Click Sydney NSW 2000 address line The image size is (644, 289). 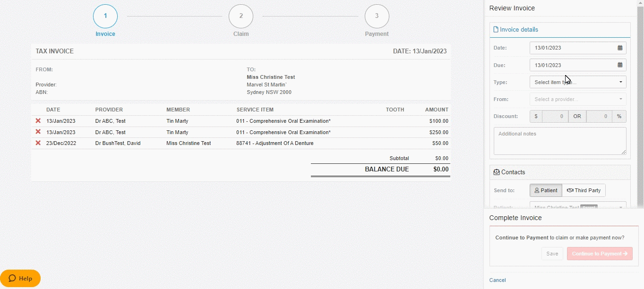point(269,92)
